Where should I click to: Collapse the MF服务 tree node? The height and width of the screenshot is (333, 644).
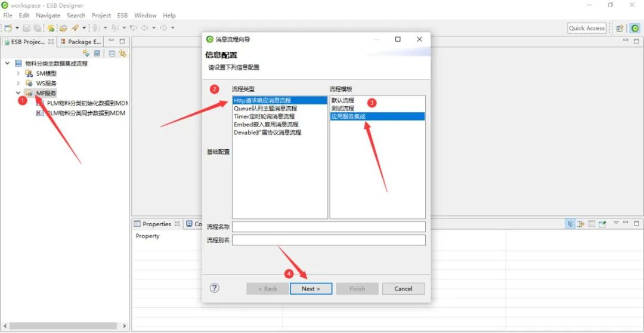[18, 93]
